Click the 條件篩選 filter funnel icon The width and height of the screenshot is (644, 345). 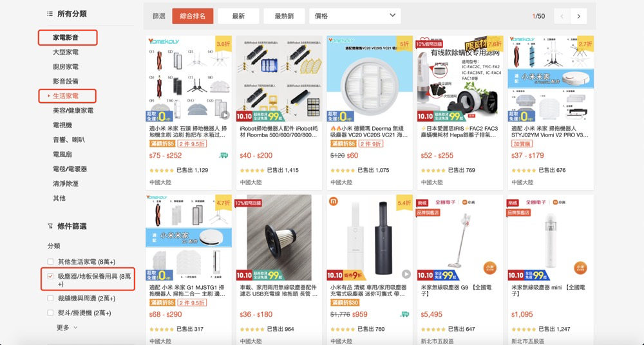point(50,226)
